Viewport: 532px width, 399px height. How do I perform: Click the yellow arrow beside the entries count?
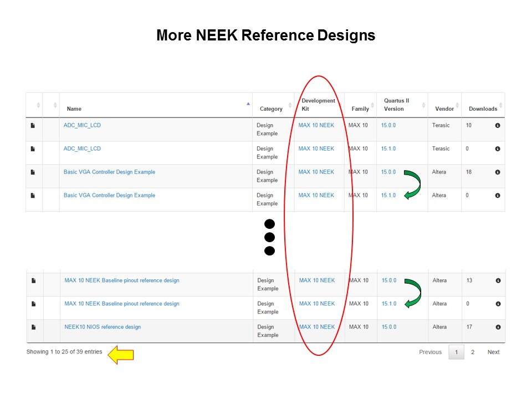click(x=120, y=355)
